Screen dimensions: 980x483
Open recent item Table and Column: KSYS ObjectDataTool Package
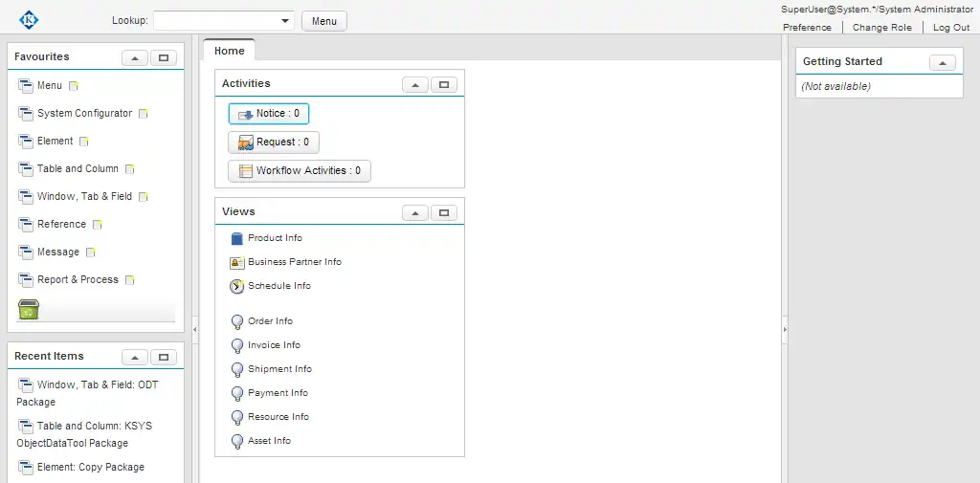point(84,434)
